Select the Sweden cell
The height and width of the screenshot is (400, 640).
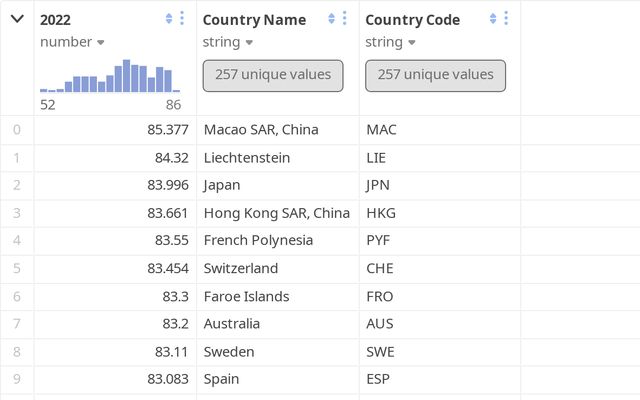[278, 352]
